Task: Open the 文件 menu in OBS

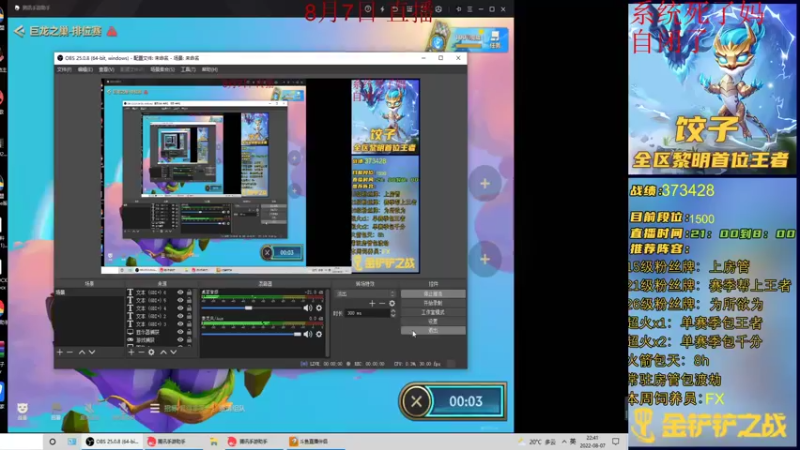Action: tap(64, 69)
